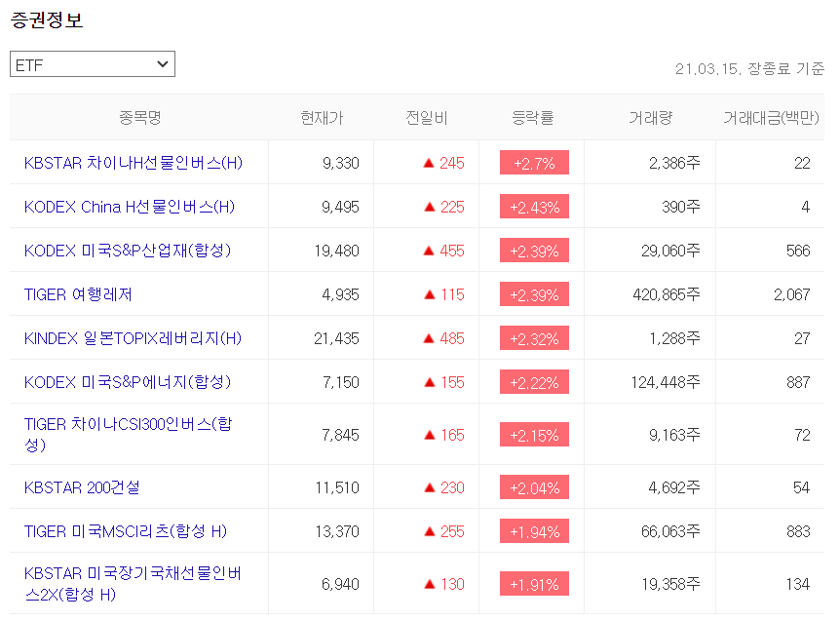840x621 pixels.
Task: Open KINDEX 일본TOPIX레버리지(H) link
Action: (133, 338)
